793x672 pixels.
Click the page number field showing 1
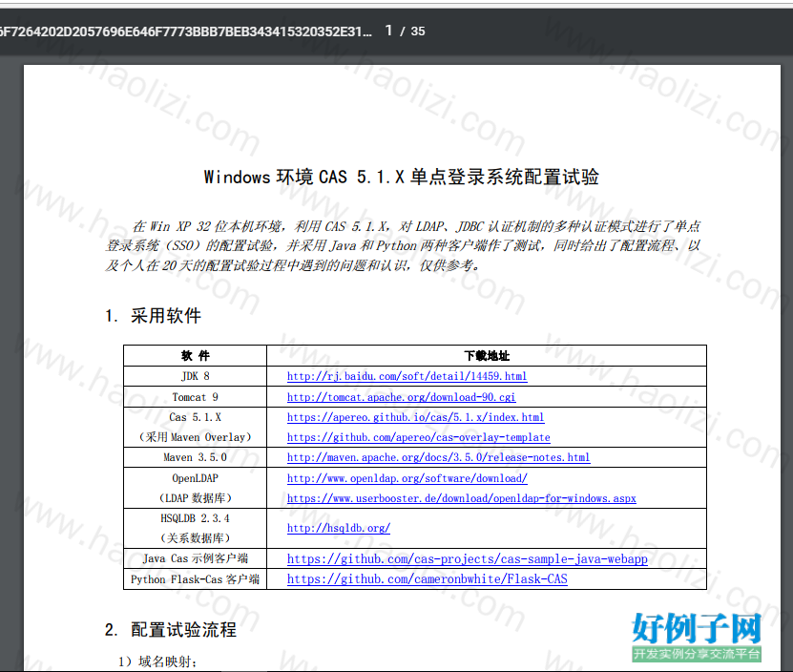[x=388, y=31]
